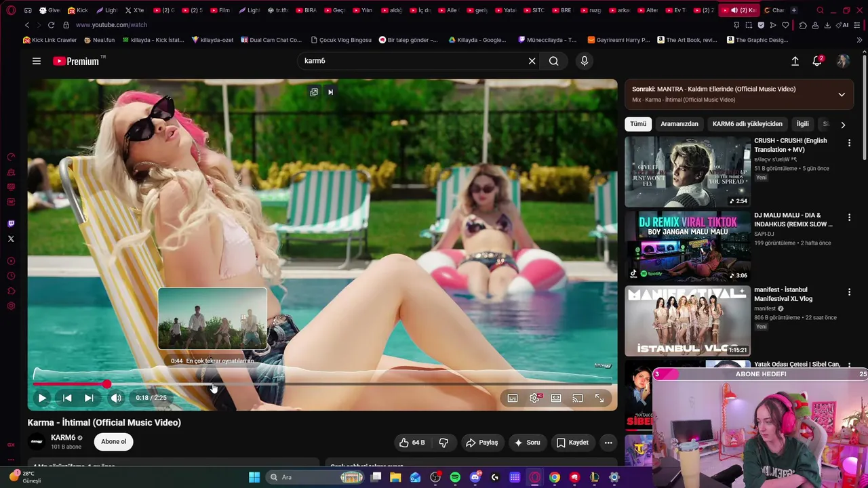Start voice search with the microphone

point(585,61)
